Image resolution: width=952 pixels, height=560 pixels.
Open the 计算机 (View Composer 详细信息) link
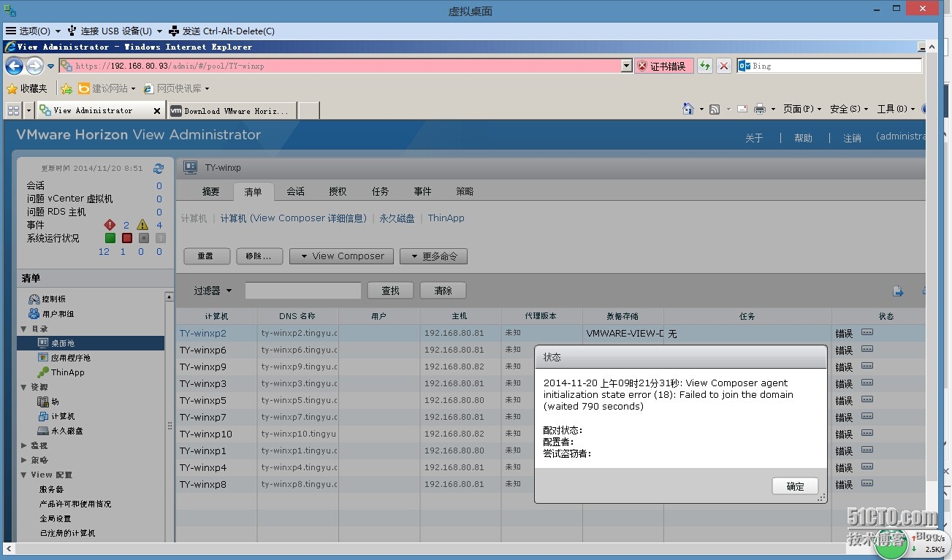[x=294, y=218]
